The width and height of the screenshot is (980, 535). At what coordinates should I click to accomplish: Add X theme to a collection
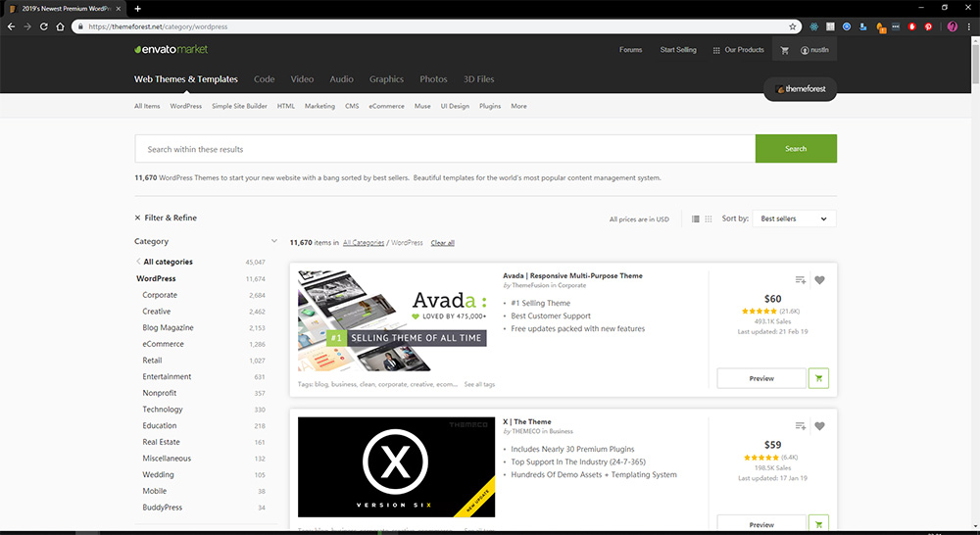[x=800, y=426]
